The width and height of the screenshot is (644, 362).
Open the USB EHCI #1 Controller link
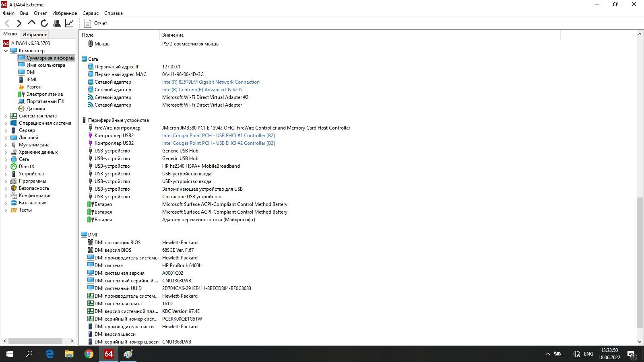coord(219,136)
